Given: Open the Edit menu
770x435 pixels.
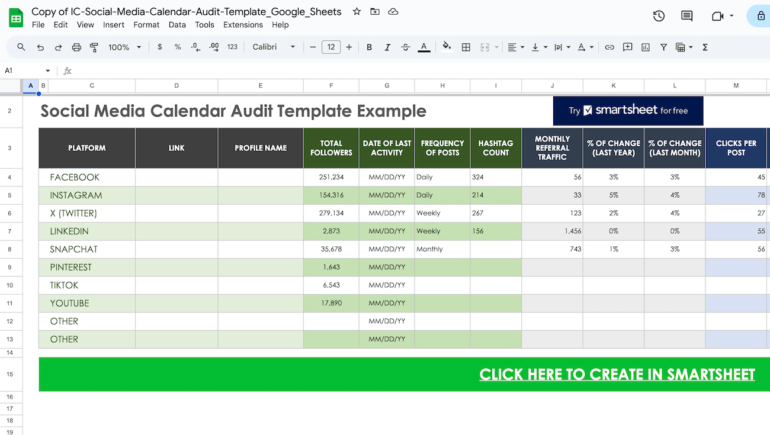Looking at the screenshot, I should coord(60,25).
